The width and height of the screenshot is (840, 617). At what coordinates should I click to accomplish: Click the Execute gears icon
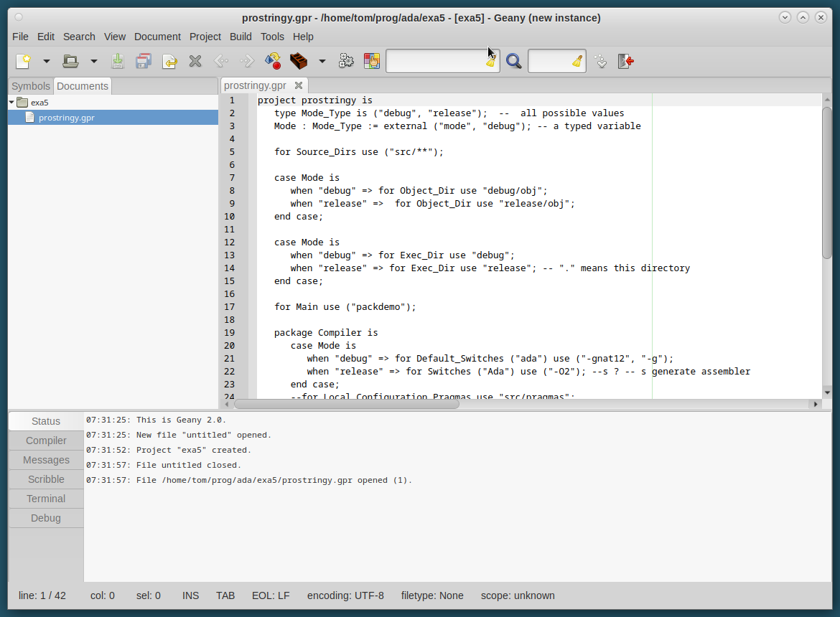click(346, 62)
